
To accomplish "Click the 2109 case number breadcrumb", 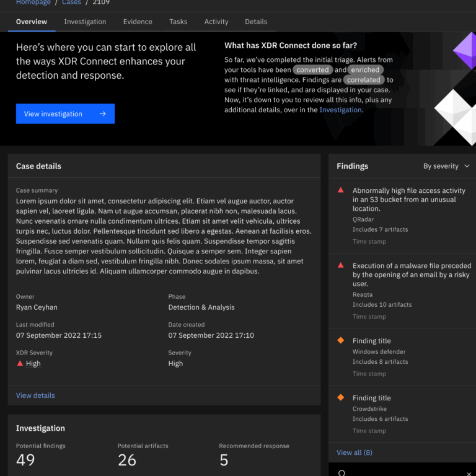I will click(101, 2).
